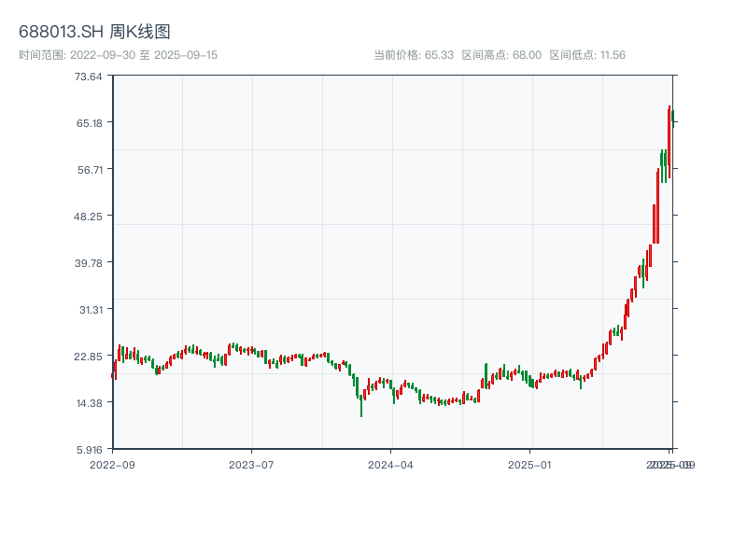
Task: Click the 2025-01 x-axis label
Action: (529, 465)
